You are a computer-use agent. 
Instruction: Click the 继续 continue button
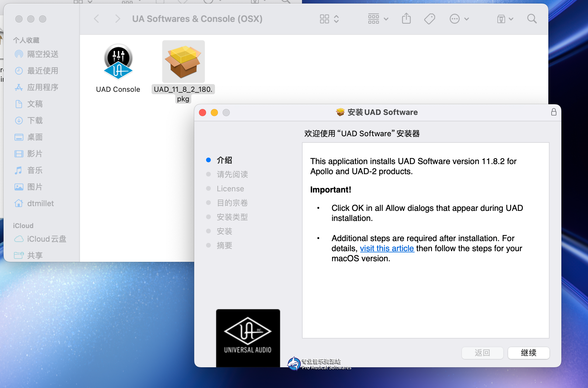[528, 353]
